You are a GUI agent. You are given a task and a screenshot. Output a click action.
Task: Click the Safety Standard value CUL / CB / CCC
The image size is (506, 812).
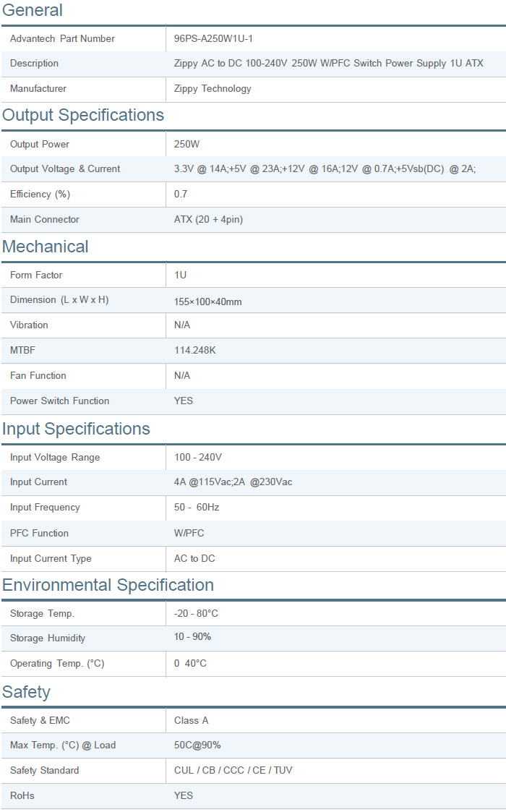tap(233, 770)
